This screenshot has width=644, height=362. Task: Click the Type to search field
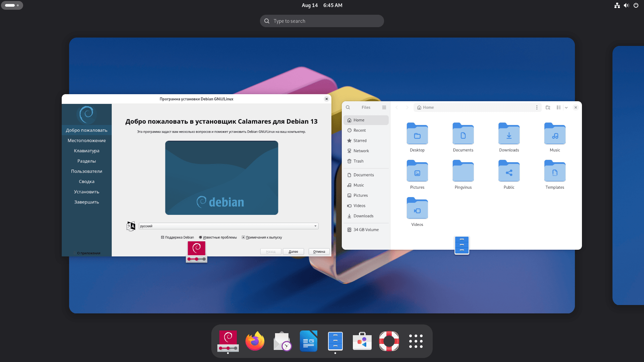[x=322, y=21]
